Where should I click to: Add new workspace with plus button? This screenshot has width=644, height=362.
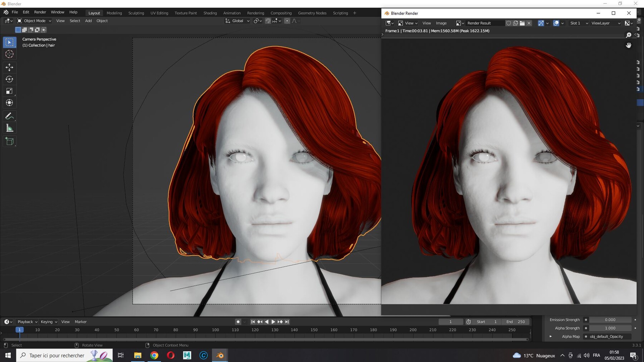[355, 13]
